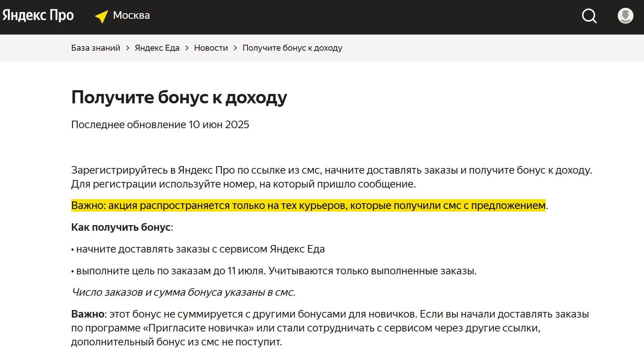The width and height of the screenshot is (644, 348).
Task: Click bullet выполните цель по заказам
Action: [274, 271]
